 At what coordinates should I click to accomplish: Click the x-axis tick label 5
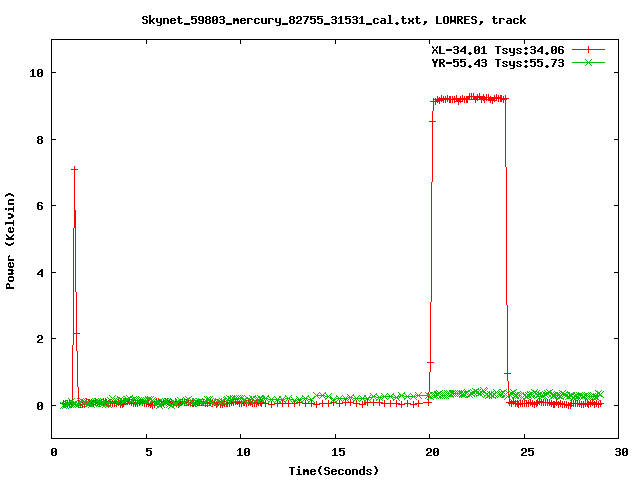149,452
